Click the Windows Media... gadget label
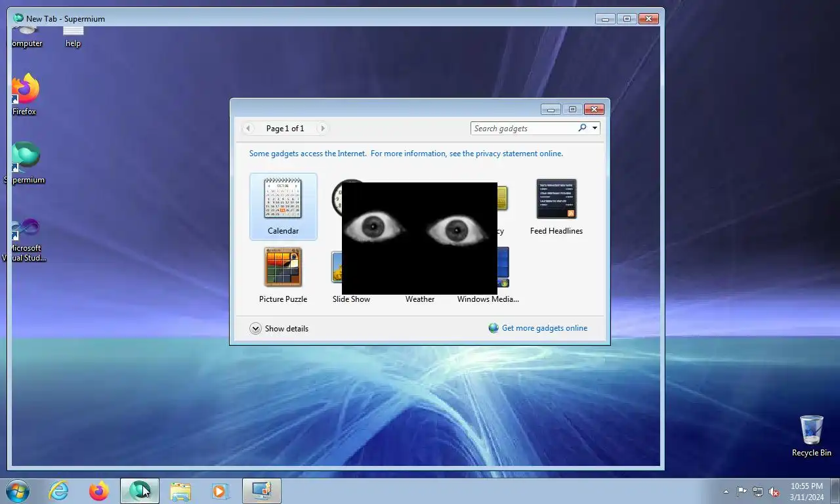Screen dimensions: 840x504 [488, 299]
